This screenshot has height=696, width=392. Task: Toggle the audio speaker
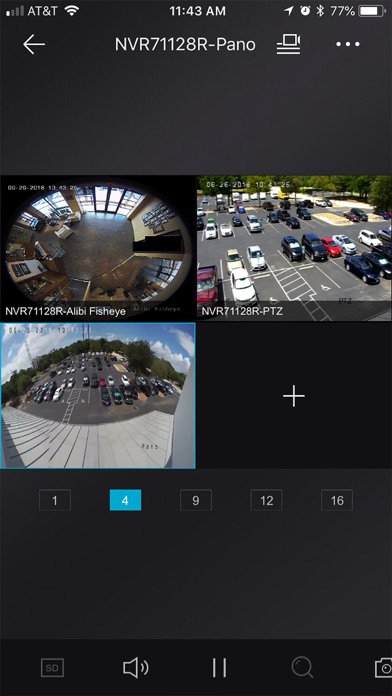136,668
